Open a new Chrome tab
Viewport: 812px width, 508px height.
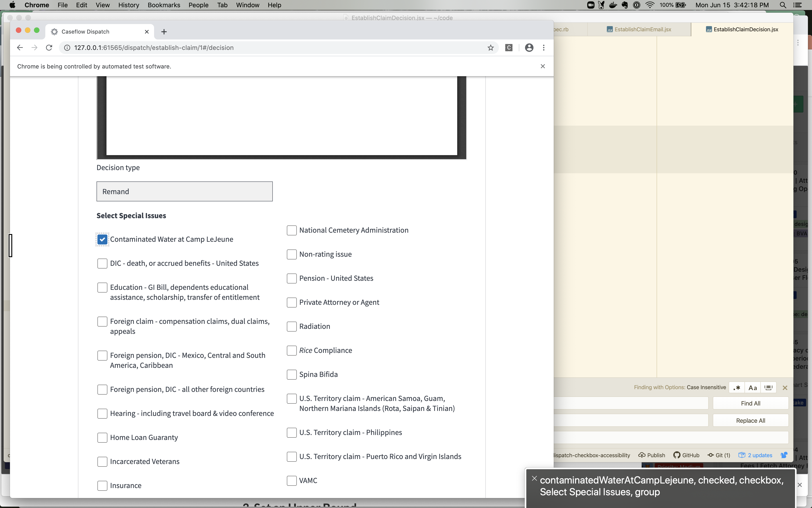point(164,32)
